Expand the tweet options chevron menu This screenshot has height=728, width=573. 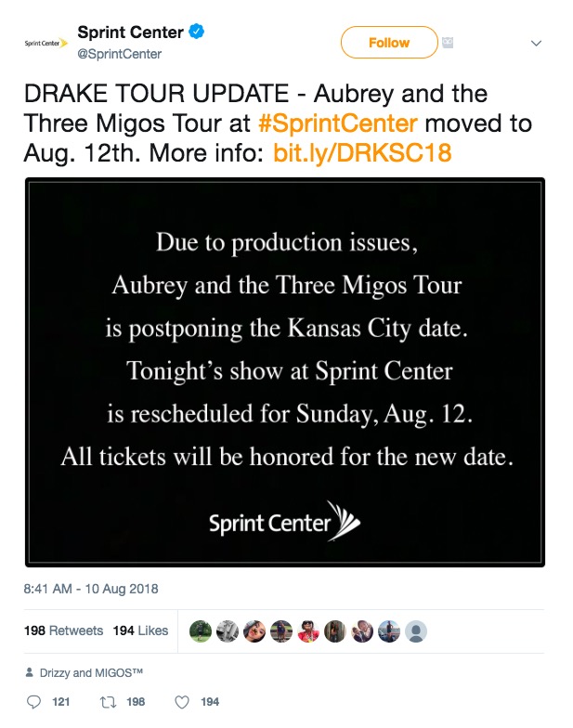click(537, 43)
